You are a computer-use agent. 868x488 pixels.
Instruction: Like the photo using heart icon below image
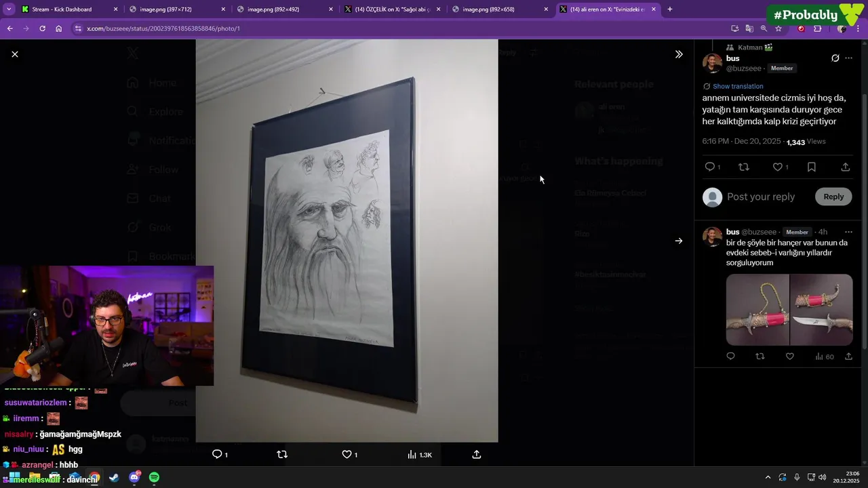pyautogui.click(x=347, y=454)
